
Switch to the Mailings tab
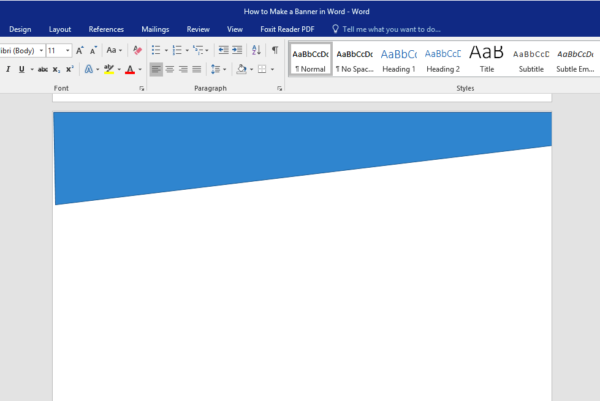point(155,29)
